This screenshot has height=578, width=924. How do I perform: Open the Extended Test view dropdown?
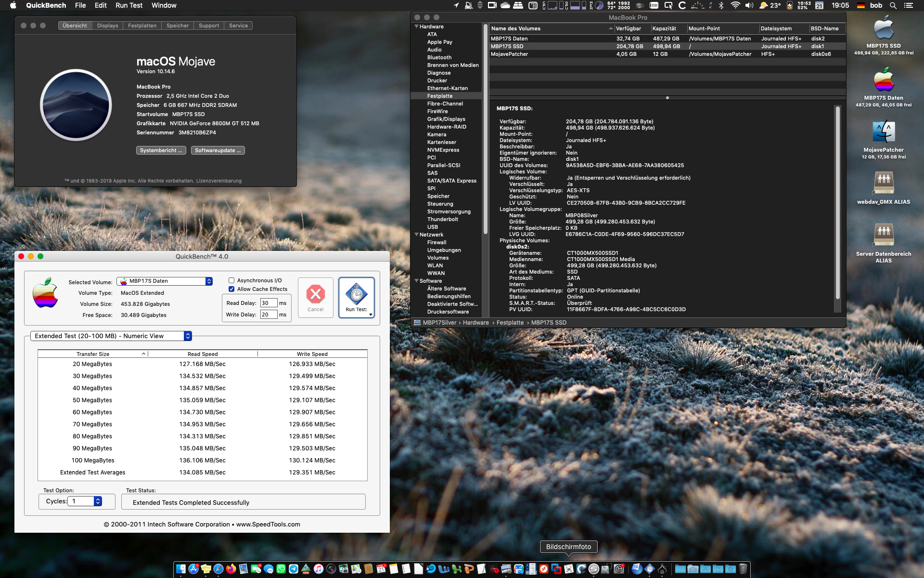(x=111, y=336)
